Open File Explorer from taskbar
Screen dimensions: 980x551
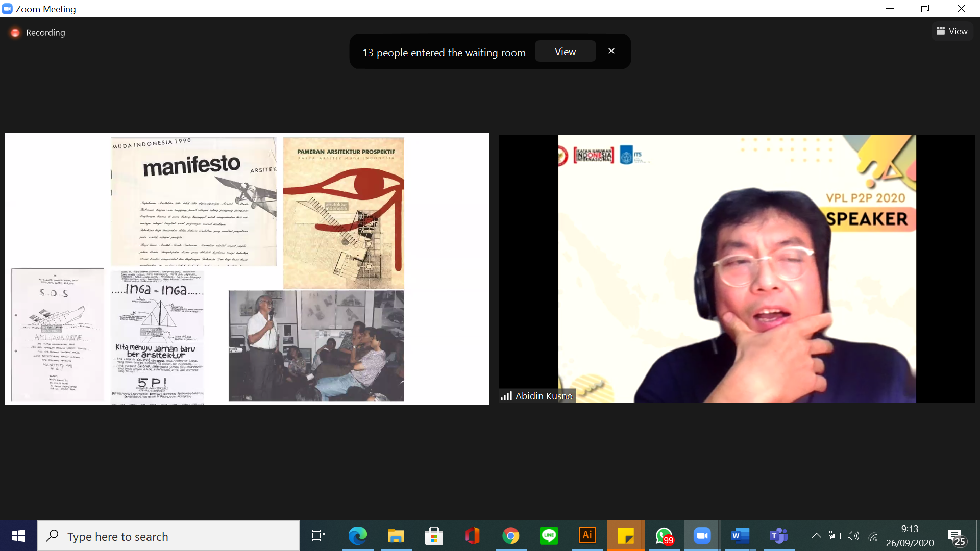coord(396,536)
